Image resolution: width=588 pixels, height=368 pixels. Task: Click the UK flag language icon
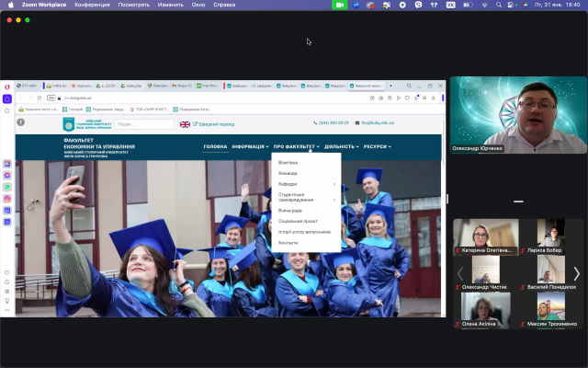185,123
